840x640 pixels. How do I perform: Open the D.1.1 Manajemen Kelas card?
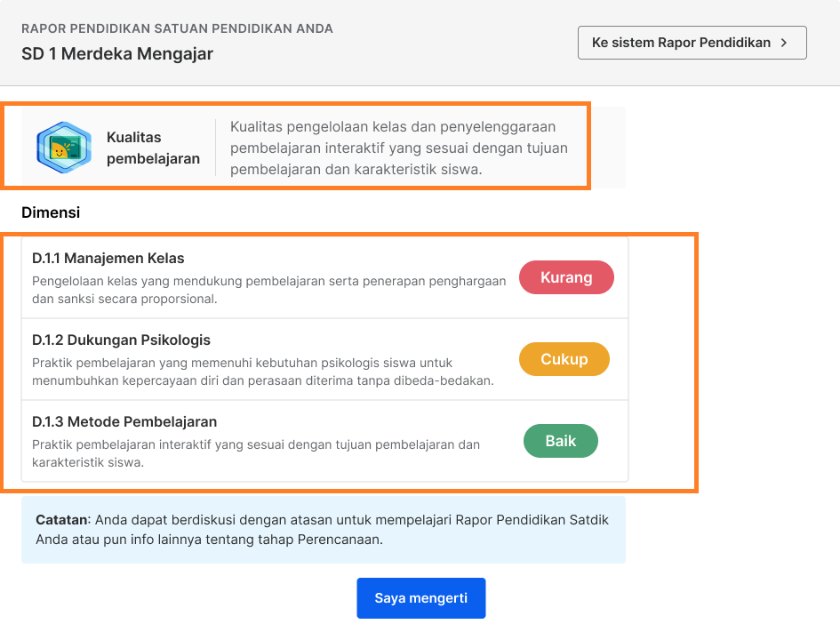[x=267, y=276]
